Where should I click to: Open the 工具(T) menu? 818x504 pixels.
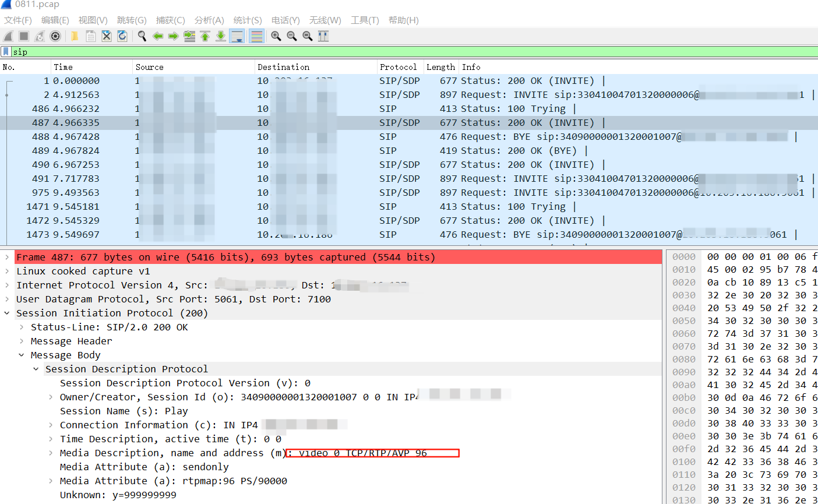coord(365,20)
